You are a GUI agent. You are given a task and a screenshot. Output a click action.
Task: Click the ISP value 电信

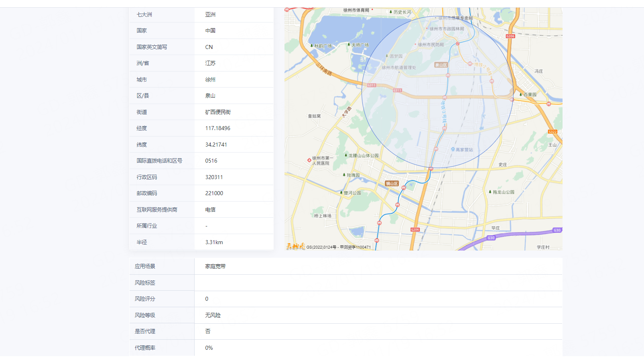tap(210, 210)
